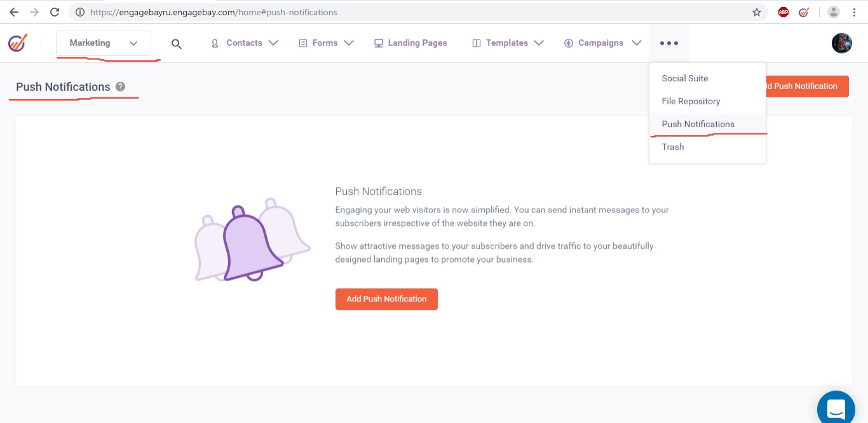Select Social Suite from the menu

(684, 78)
